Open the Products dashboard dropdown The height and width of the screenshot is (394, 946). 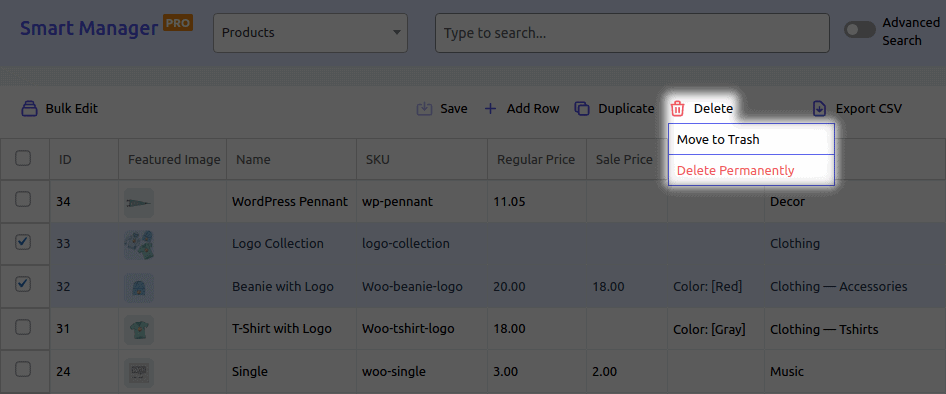310,33
